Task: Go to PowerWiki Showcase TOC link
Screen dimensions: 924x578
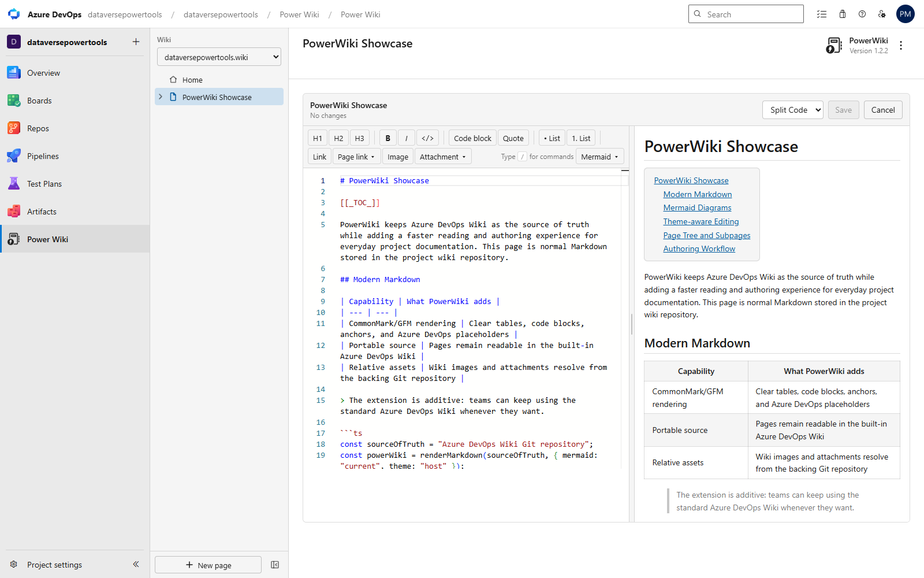Action: (691, 180)
